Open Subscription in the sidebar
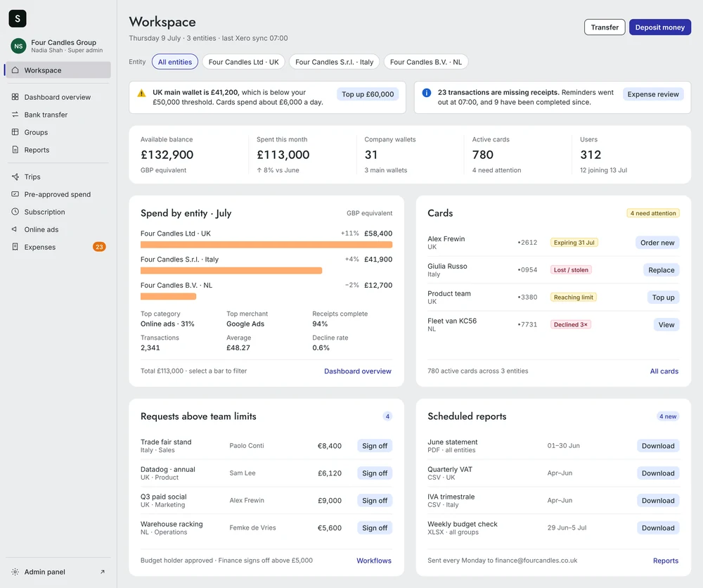The height and width of the screenshot is (588, 703). pos(58,212)
